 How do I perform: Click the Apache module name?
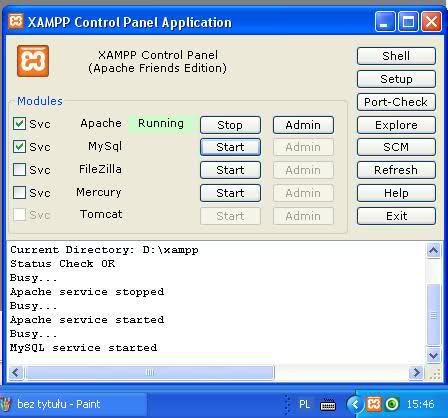[x=101, y=123]
